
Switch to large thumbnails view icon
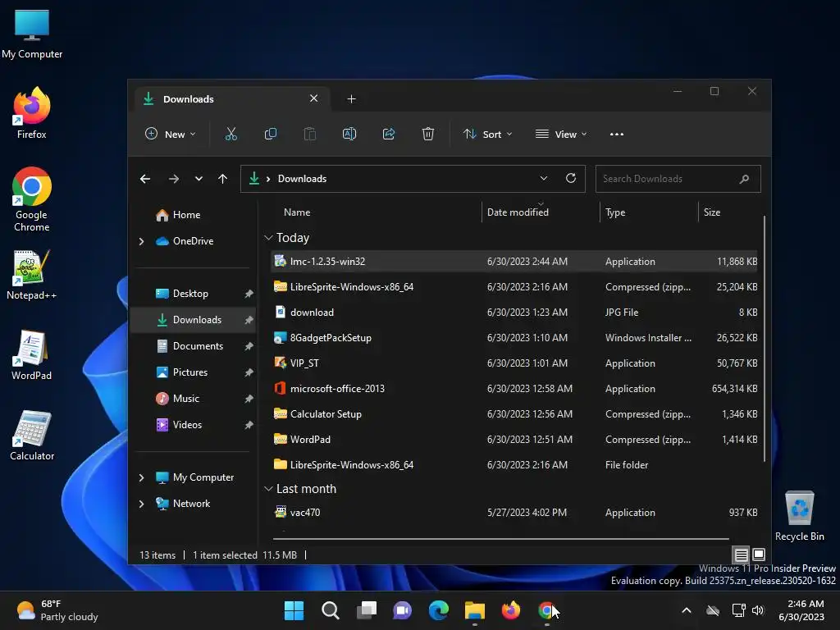(759, 555)
